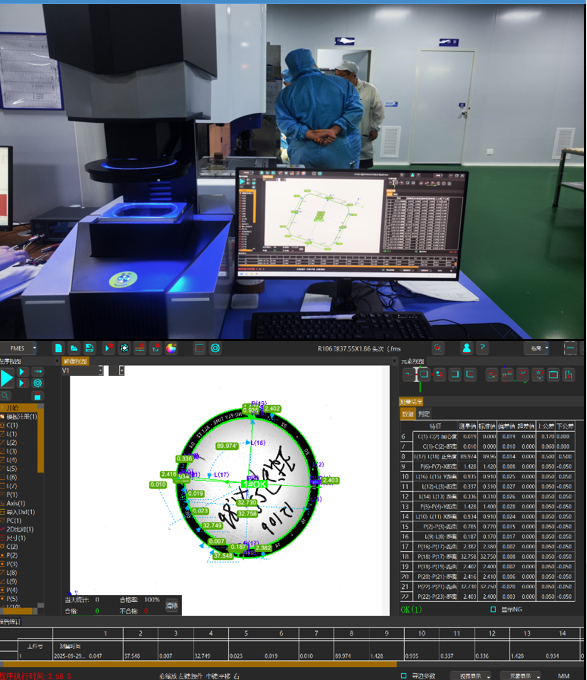Viewport: 587px width, 680px height.
Task: Click the eighth element-view tool icon
Action: 523,375
